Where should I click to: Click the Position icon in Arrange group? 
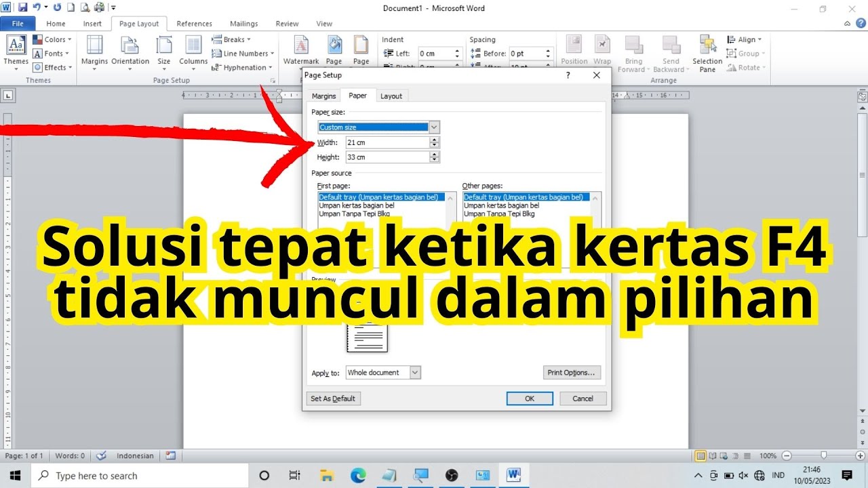tap(574, 45)
